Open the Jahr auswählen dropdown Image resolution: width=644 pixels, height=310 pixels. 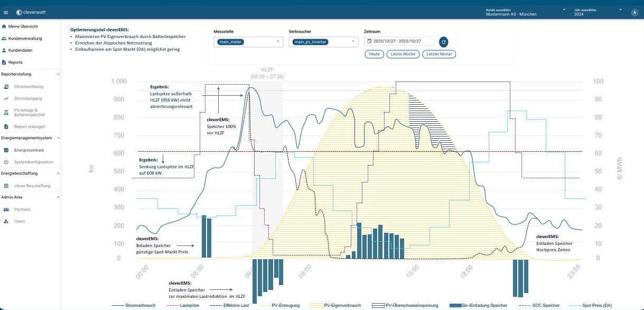598,12
